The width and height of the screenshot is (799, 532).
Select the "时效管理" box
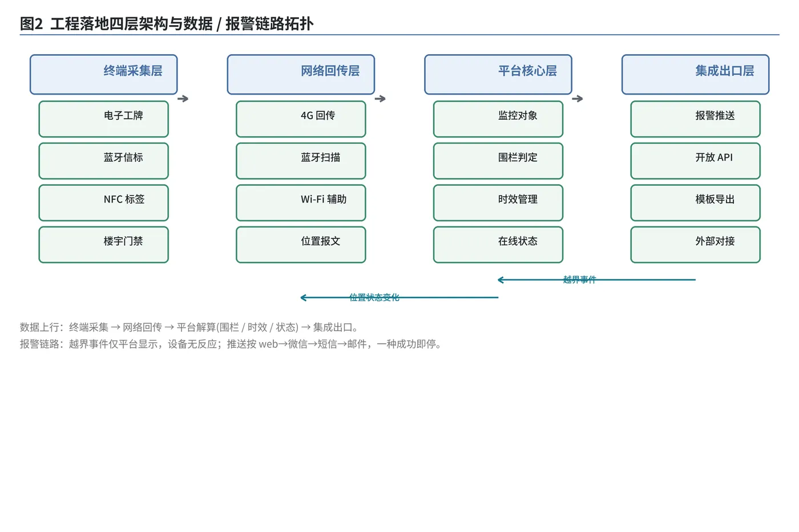pos(498,203)
